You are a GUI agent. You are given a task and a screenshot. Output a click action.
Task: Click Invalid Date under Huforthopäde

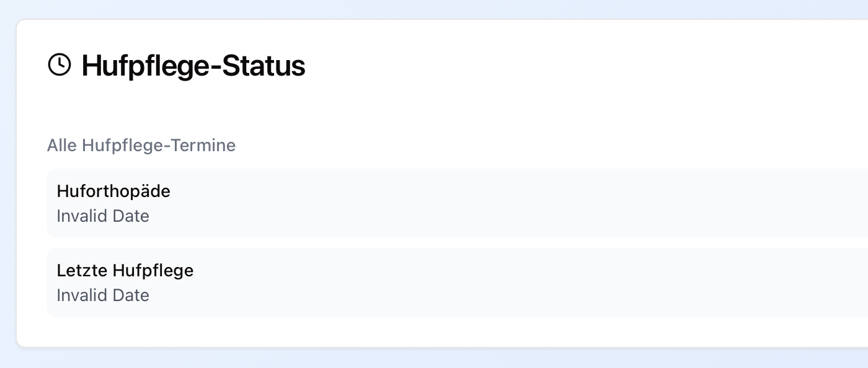[103, 216]
